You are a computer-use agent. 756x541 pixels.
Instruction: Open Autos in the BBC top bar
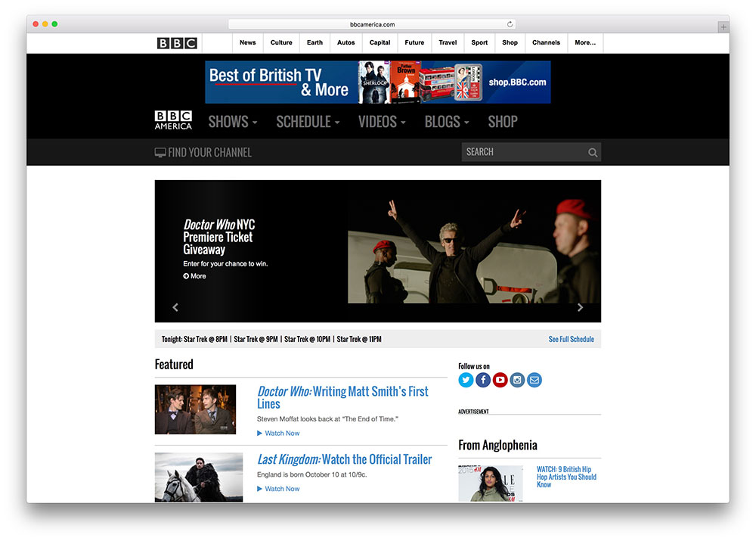(x=345, y=42)
